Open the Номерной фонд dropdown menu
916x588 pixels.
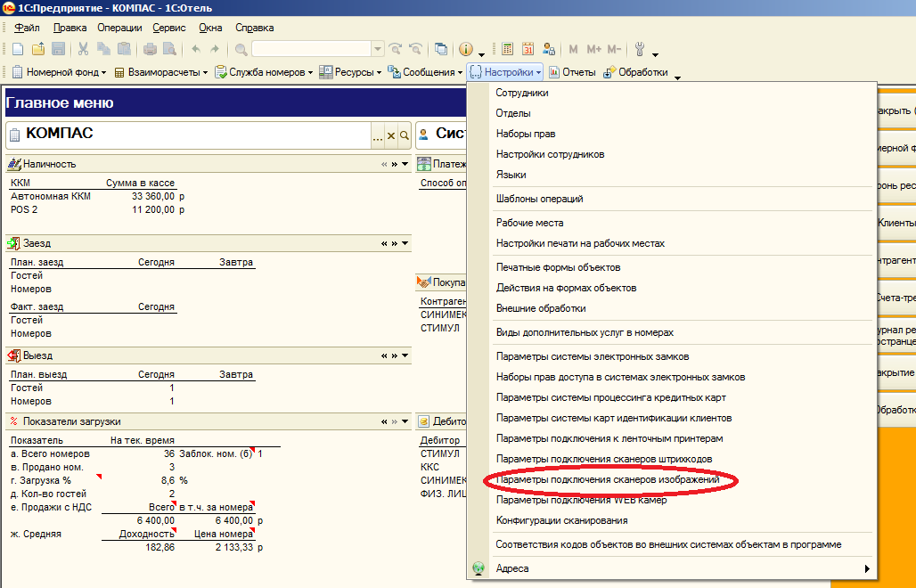59,72
